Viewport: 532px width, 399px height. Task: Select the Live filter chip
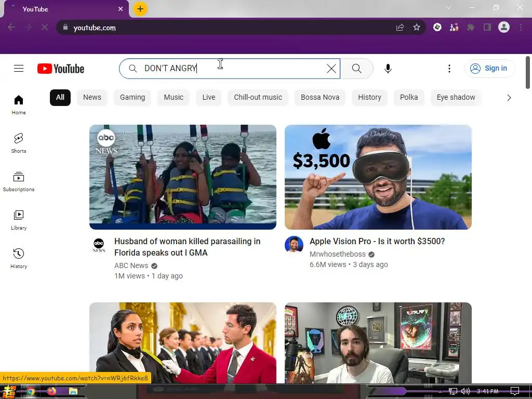click(x=209, y=97)
